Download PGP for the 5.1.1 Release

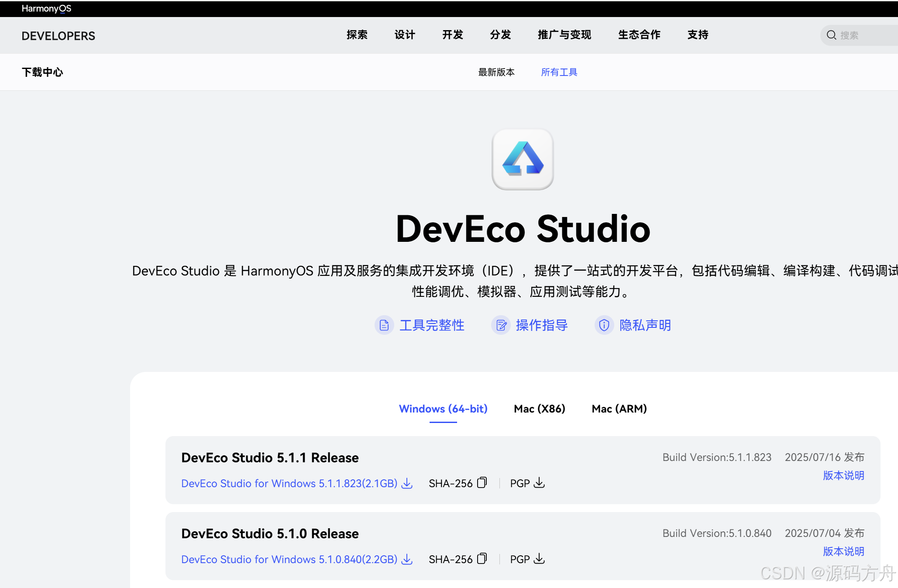[x=540, y=483]
